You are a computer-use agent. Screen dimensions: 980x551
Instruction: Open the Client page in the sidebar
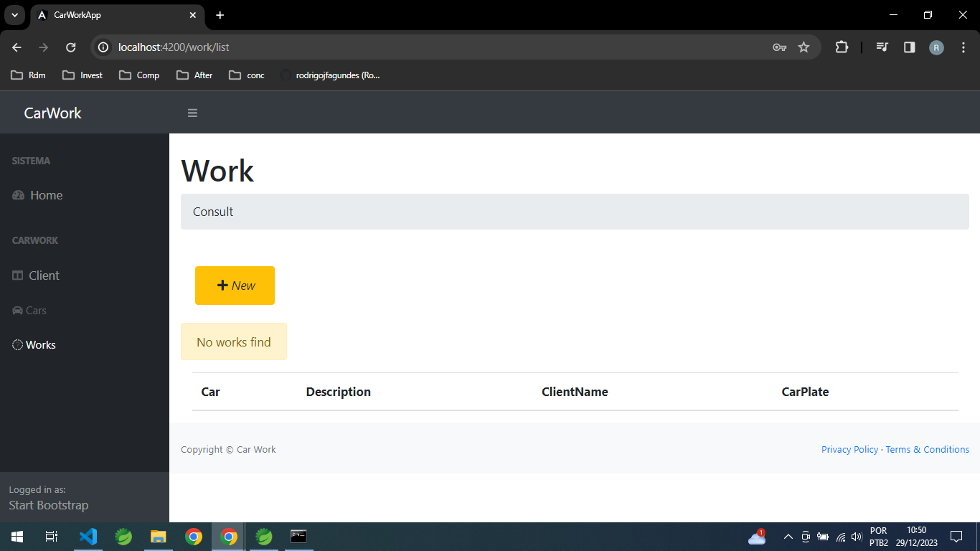(x=36, y=275)
